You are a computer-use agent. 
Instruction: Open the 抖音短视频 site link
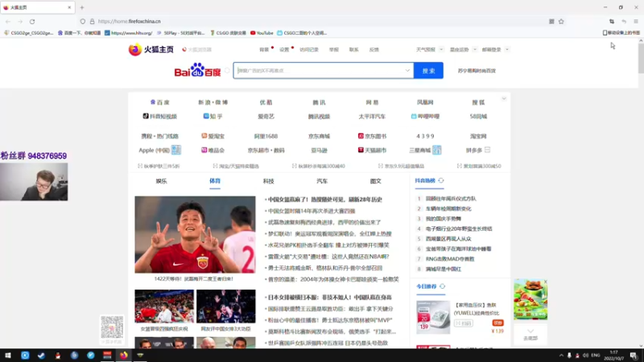159,117
